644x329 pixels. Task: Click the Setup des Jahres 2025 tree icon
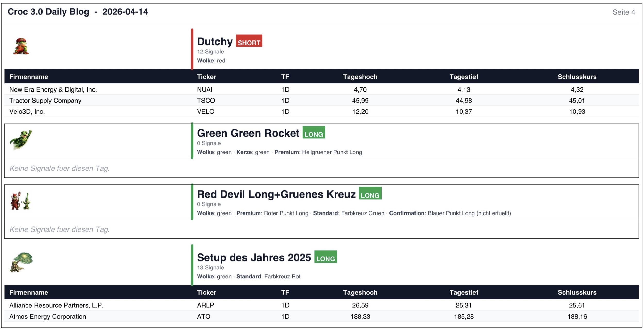(x=21, y=262)
